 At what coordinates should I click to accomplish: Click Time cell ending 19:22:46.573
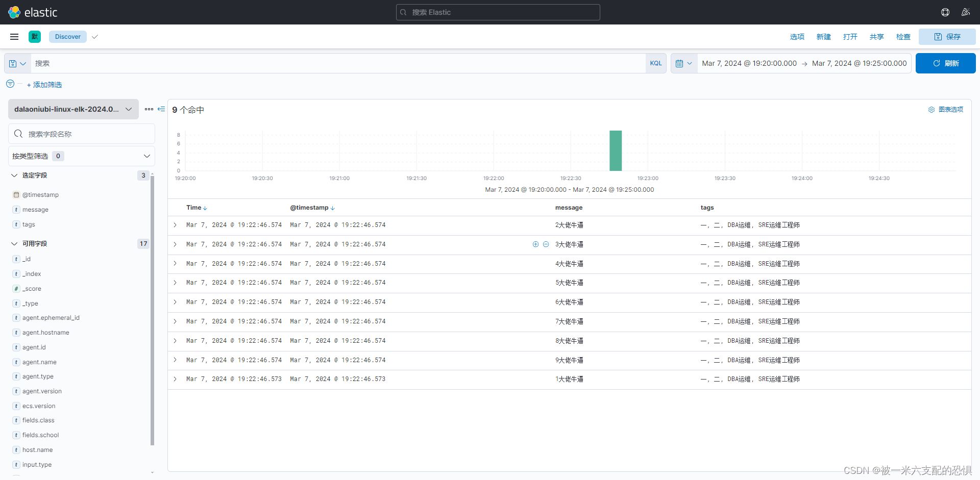(234, 379)
